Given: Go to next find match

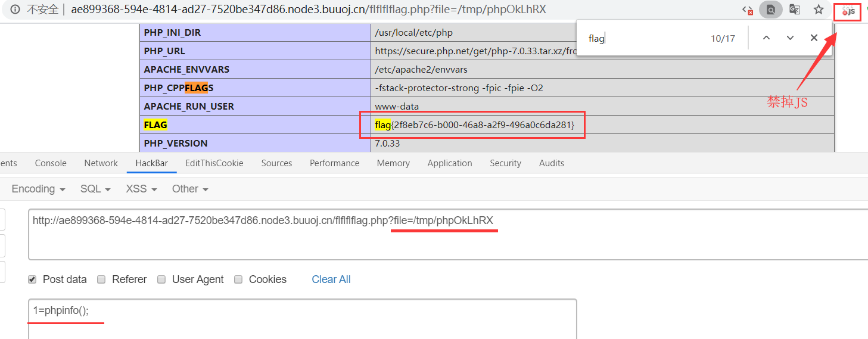Looking at the screenshot, I should pyautogui.click(x=790, y=38).
